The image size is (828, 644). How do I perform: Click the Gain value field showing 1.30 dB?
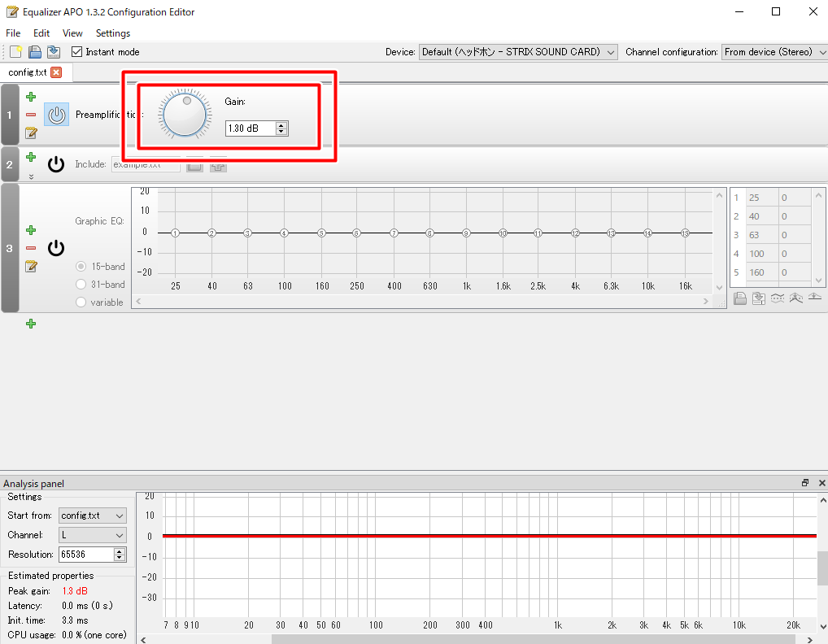click(x=251, y=128)
